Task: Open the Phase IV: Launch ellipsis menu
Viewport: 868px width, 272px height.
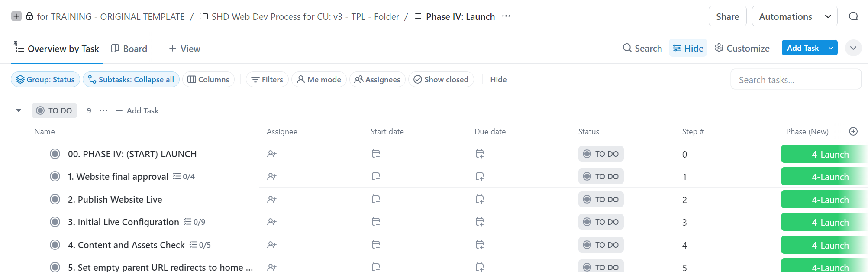Action: [506, 16]
